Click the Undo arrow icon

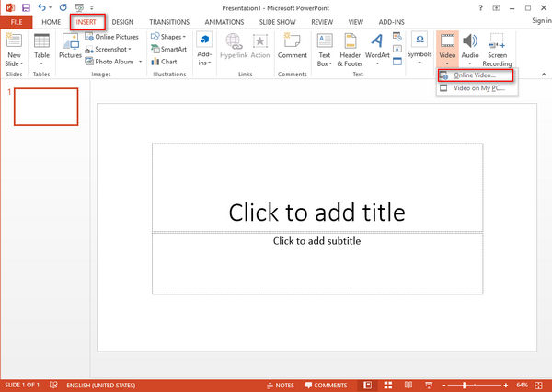(x=41, y=7)
